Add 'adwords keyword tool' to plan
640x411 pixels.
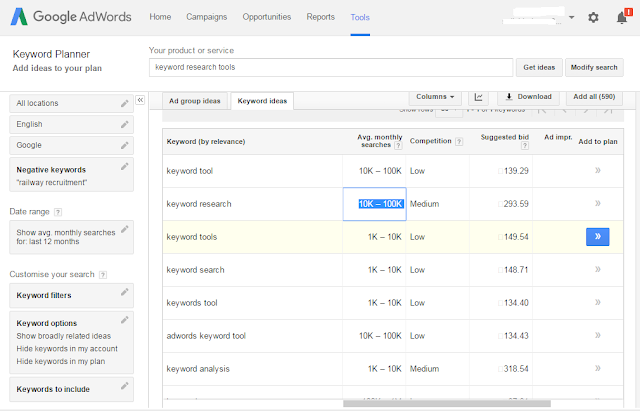point(598,335)
